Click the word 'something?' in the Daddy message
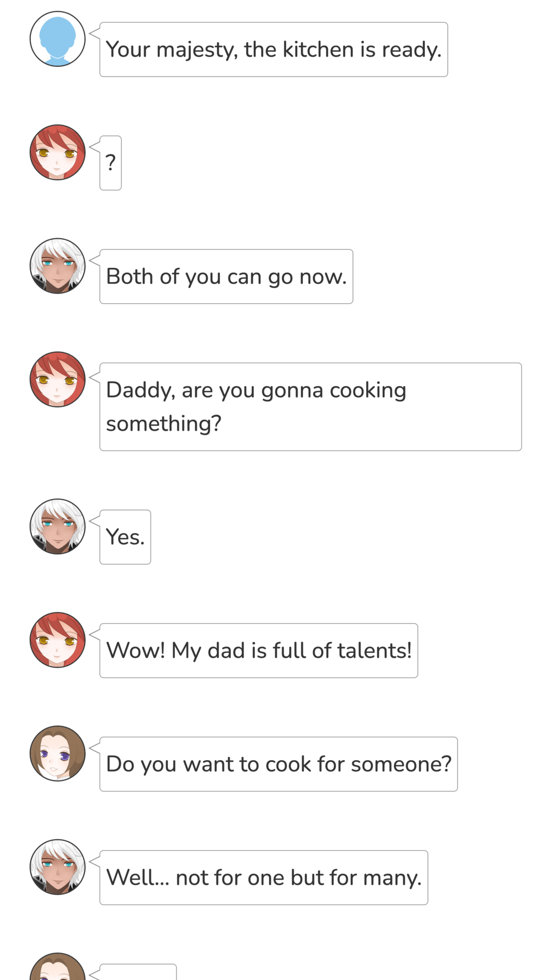The image size is (537, 980). pyautogui.click(x=163, y=424)
